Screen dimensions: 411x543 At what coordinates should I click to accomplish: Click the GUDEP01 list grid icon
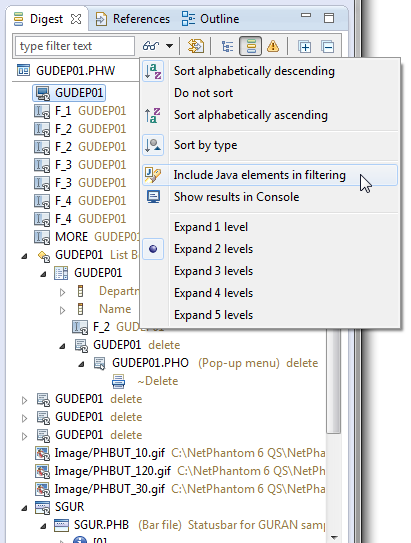[x=61, y=273]
